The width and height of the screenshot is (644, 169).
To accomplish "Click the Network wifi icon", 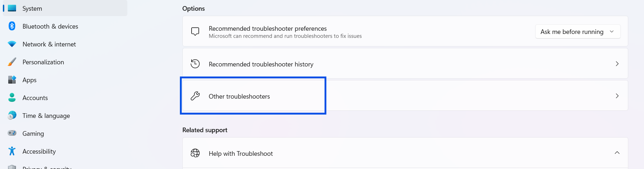I will coord(12,44).
